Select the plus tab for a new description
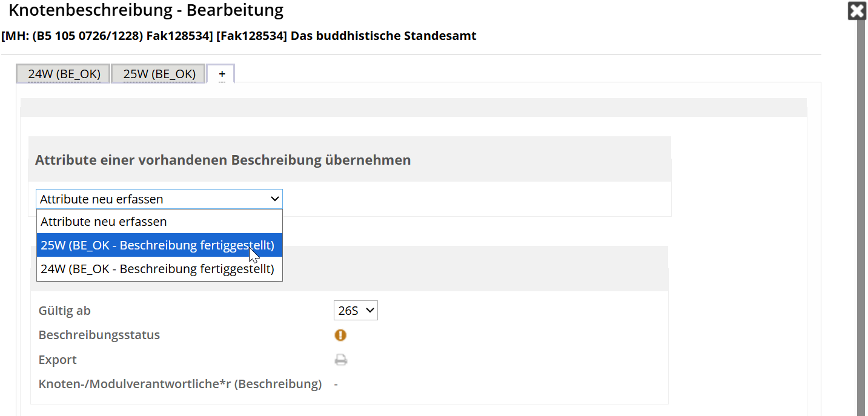The image size is (868, 416). (222, 74)
